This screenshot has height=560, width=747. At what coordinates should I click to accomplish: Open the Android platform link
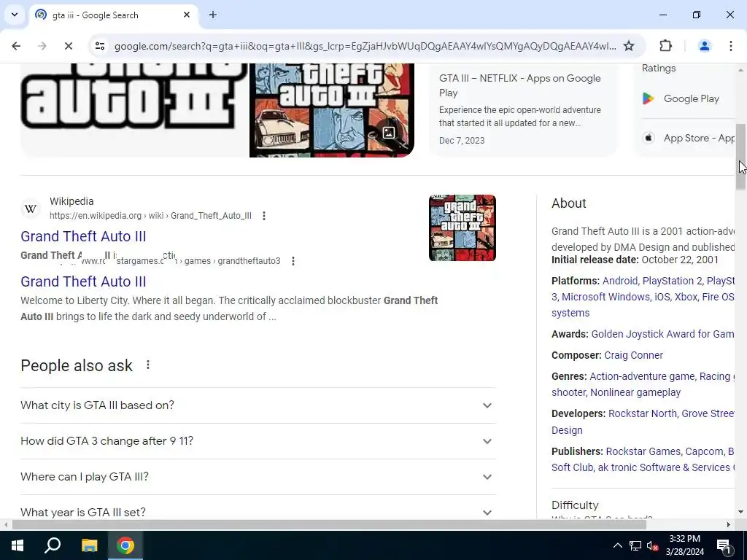[x=620, y=281]
